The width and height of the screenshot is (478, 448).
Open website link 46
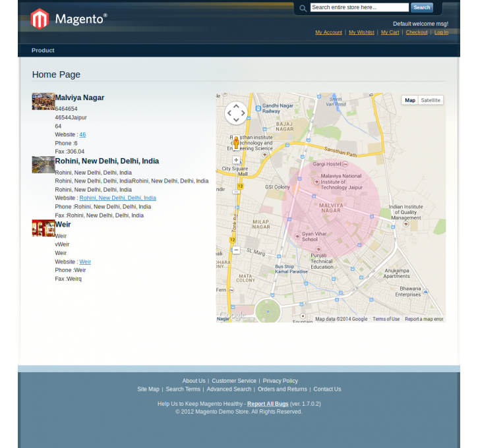tap(82, 134)
